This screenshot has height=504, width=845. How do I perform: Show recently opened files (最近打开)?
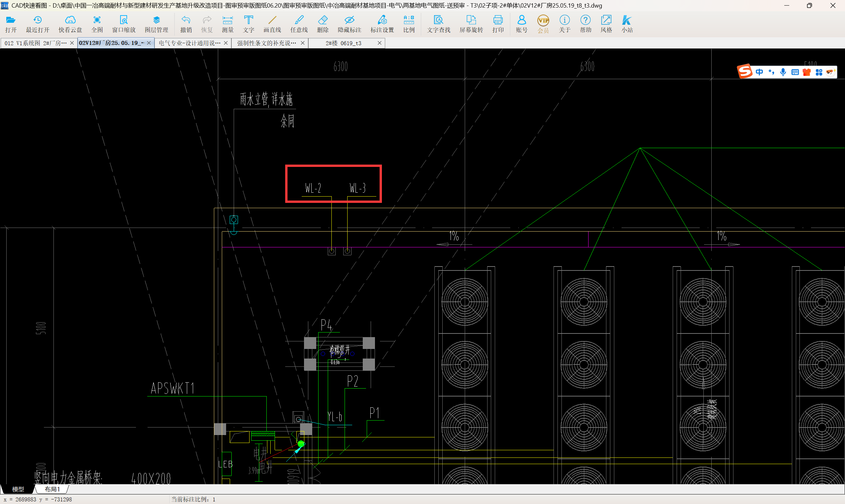[x=37, y=24]
